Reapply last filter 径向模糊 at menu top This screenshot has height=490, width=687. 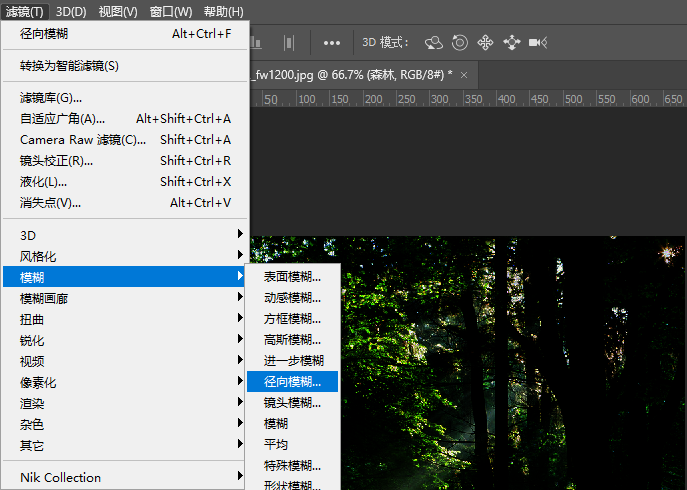(125, 34)
